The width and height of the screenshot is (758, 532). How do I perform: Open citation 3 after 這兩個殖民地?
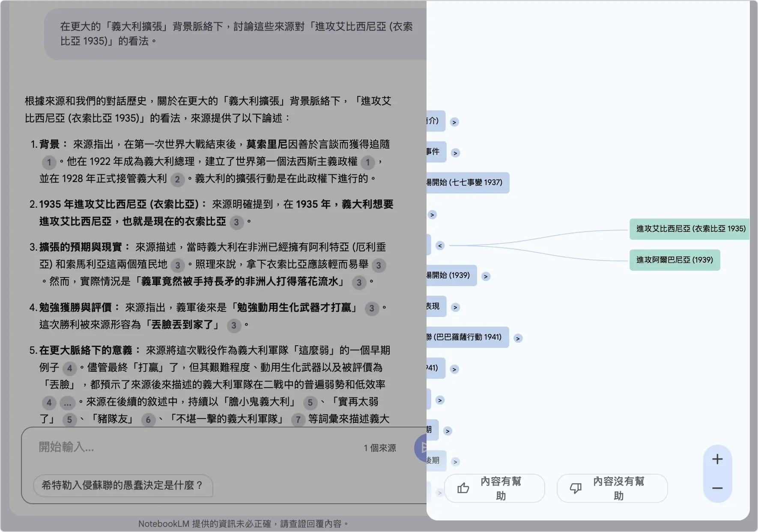(x=178, y=266)
